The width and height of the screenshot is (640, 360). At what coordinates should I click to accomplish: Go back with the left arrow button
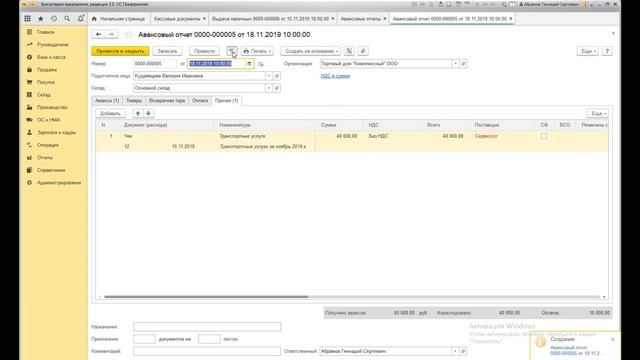pos(98,35)
